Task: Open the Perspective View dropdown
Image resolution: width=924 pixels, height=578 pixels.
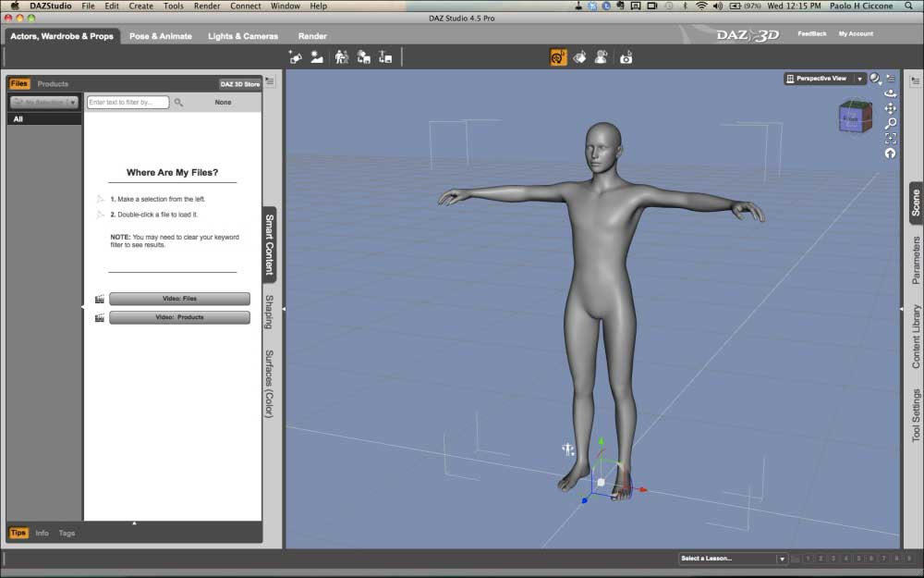Action: 824,79
